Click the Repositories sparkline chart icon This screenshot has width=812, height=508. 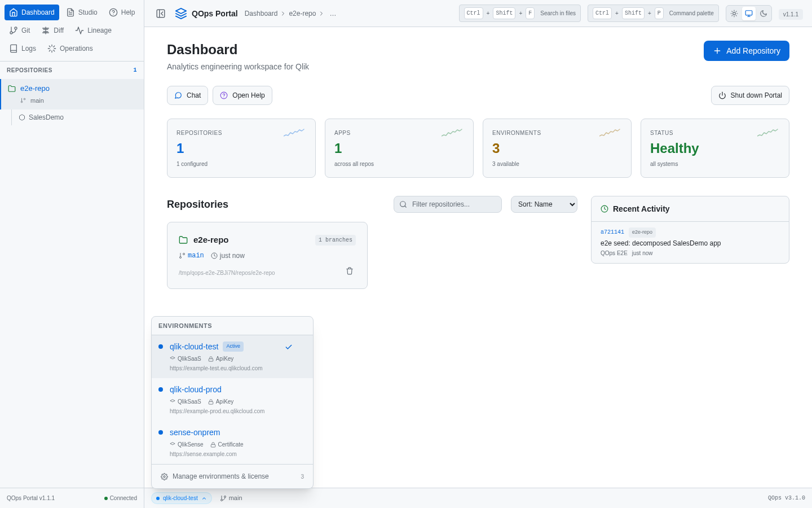point(294,133)
